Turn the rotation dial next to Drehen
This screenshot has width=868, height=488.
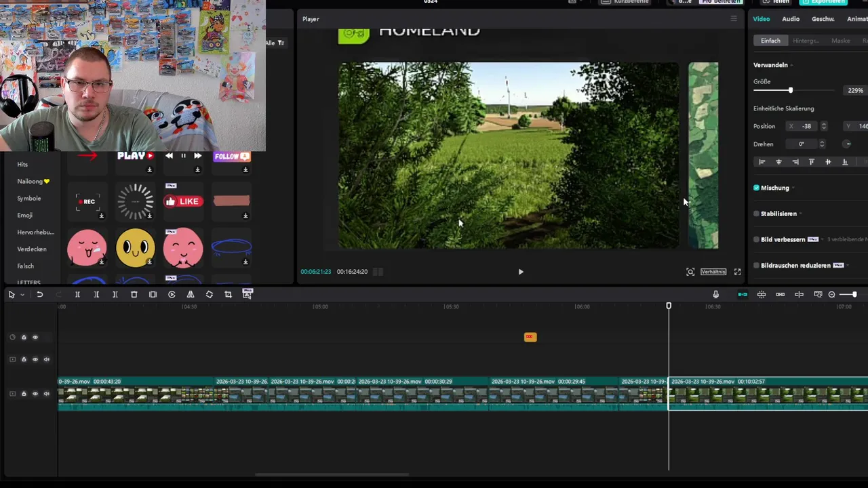pyautogui.click(x=847, y=144)
